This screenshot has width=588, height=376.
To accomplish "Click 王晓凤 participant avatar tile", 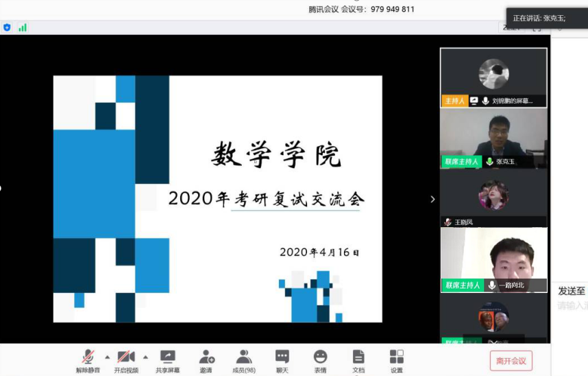I will tap(493, 196).
